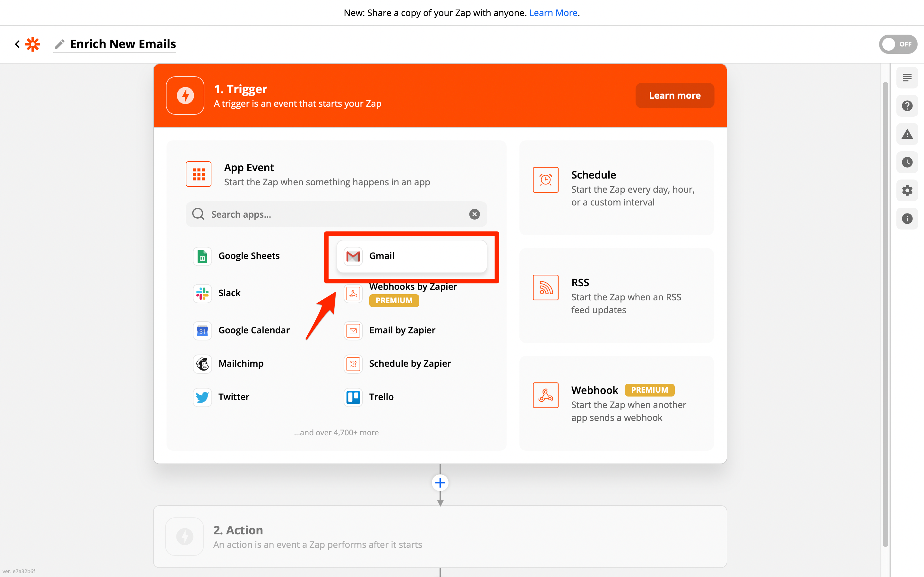Click the vertical scrollbar

[x=885, y=313]
